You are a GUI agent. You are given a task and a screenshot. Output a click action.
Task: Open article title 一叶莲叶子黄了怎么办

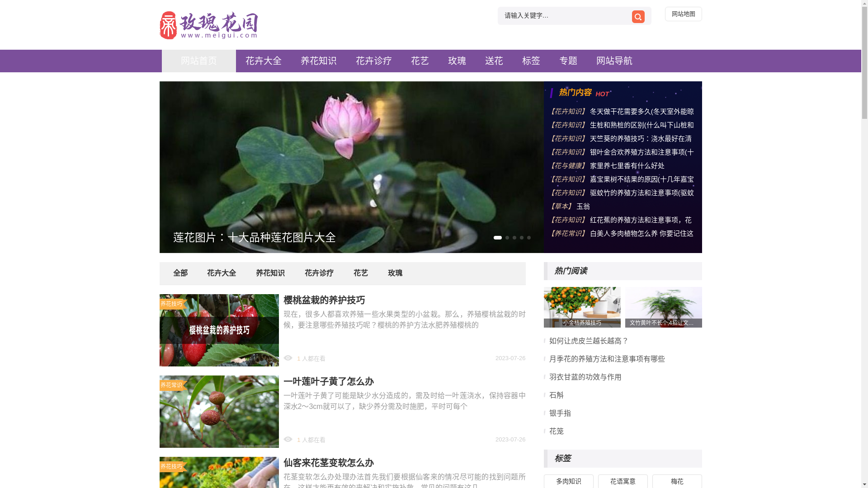pos(329,382)
